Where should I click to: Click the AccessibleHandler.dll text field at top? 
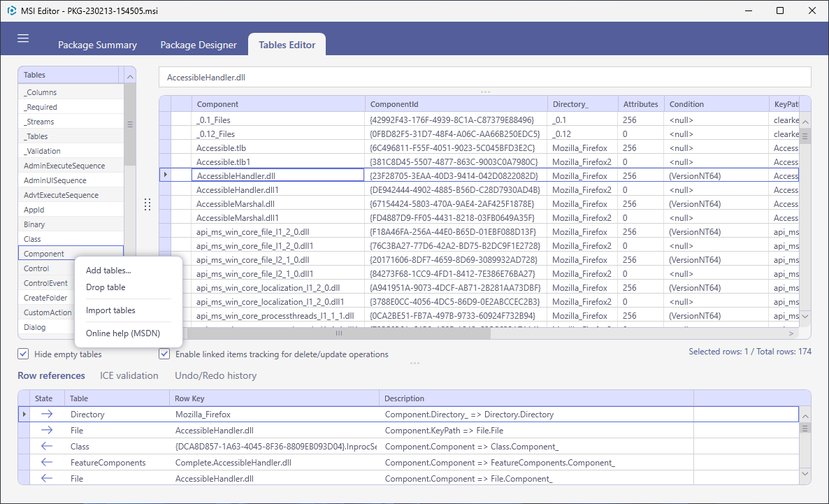pos(485,77)
